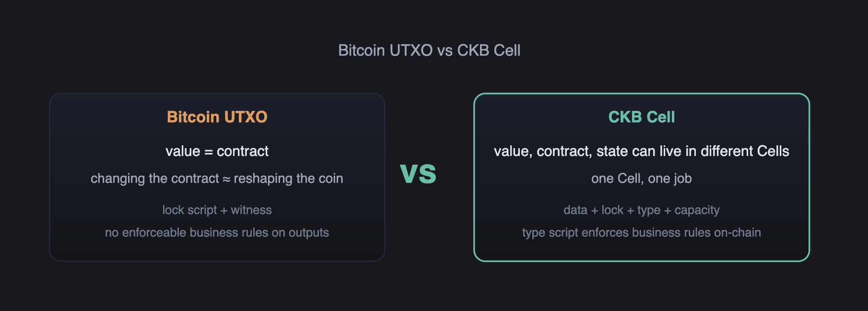Click 'type script enforces business rules on-chain'
This screenshot has height=311, width=868.
641,233
